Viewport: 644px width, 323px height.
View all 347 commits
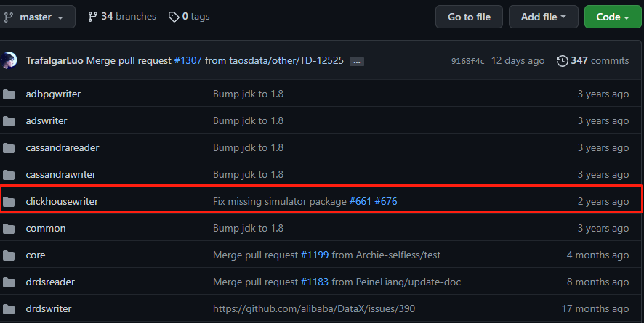click(592, 61)
